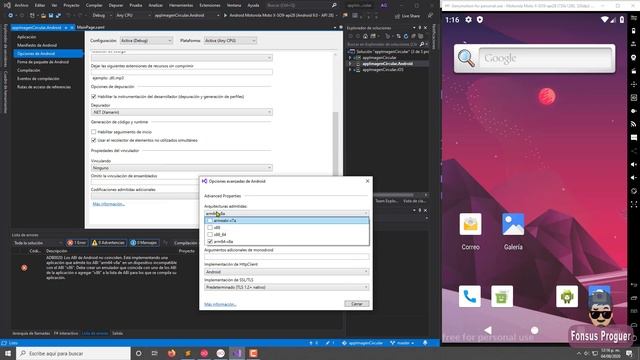
Task: Click Genymotion volume up sidebar icon
Action: click(633, 164)
